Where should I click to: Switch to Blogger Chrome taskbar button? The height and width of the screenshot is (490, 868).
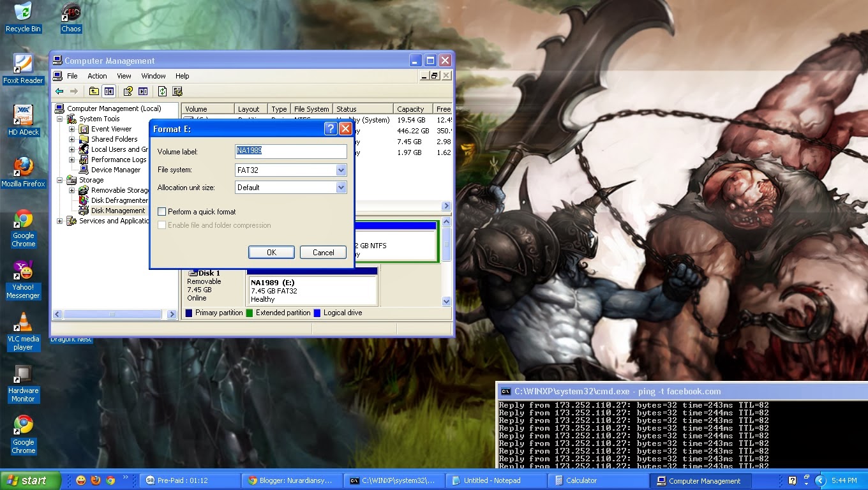point(292,480)
